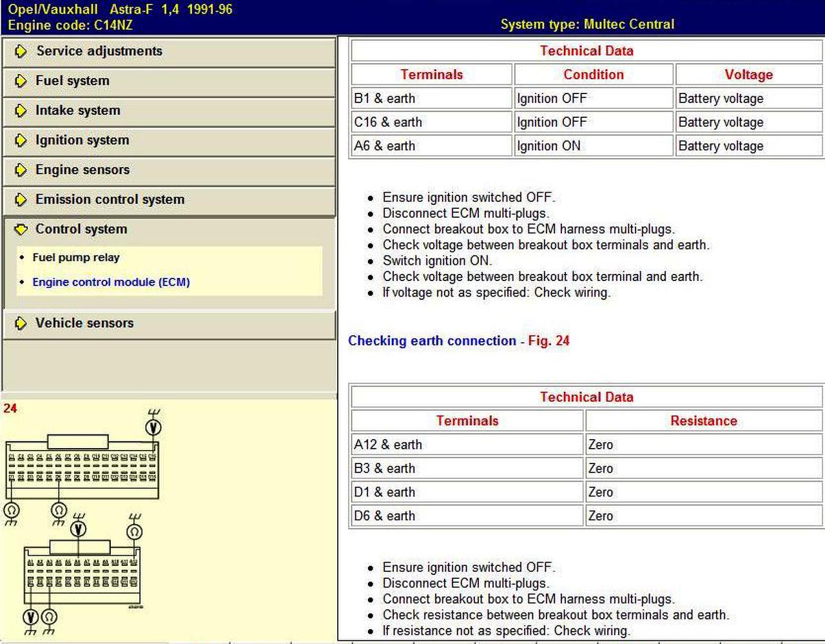Screen dimensions: 825x644
Task: Expand the Fuel system section
Action: 169,81
